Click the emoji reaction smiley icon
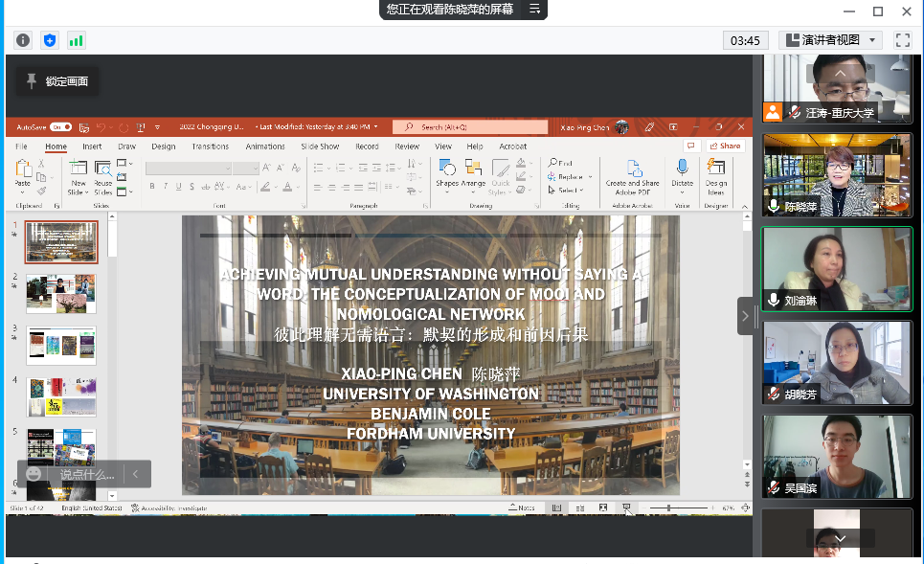 pyautogui.click(x=34, y=474)
